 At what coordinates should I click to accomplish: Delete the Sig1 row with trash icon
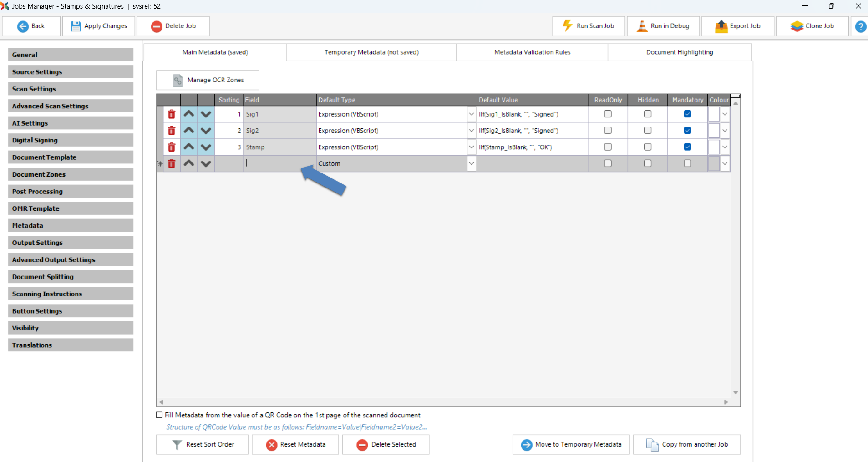172,114
